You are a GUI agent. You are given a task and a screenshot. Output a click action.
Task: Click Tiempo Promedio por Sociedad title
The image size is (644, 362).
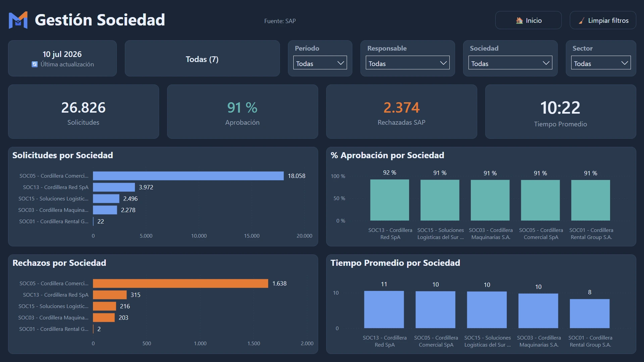click(395, 263)
